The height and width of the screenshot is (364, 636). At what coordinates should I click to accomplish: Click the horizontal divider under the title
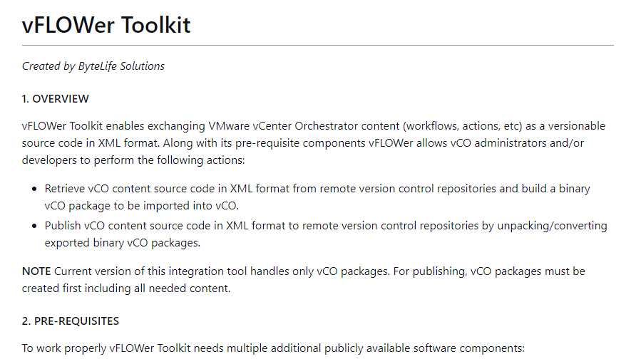coord(317,46)
